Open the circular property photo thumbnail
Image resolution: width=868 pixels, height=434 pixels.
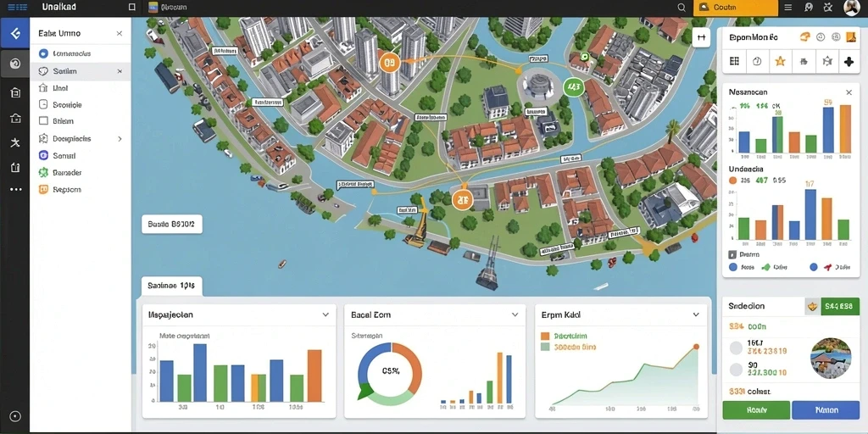[x=831, y=359]
